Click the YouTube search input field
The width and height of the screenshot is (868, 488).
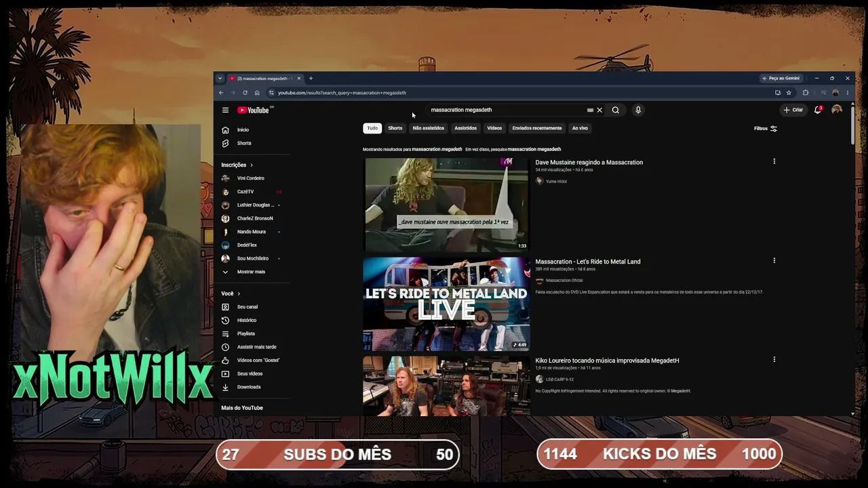click(x=507, y=110)
